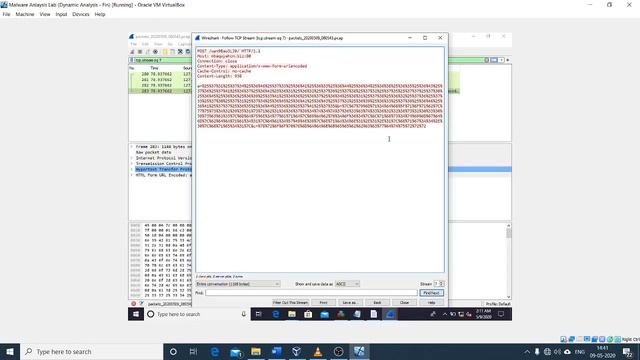Expand the Hypertext Transfer Protocol row
This screenshot has height=360, width=640.
click(x=131, y=169)
